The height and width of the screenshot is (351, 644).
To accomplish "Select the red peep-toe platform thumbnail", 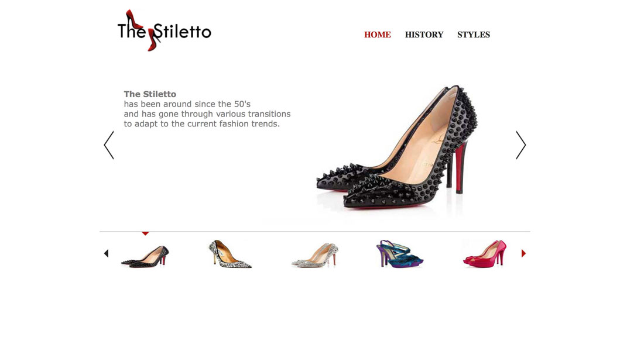I will click(485, 254).
